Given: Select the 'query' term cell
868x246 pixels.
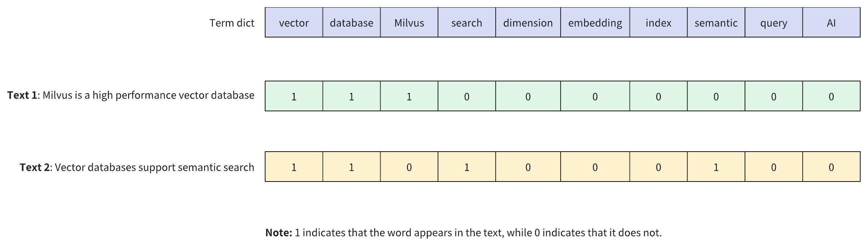Looking at the screenshot, I should point(773,23).
